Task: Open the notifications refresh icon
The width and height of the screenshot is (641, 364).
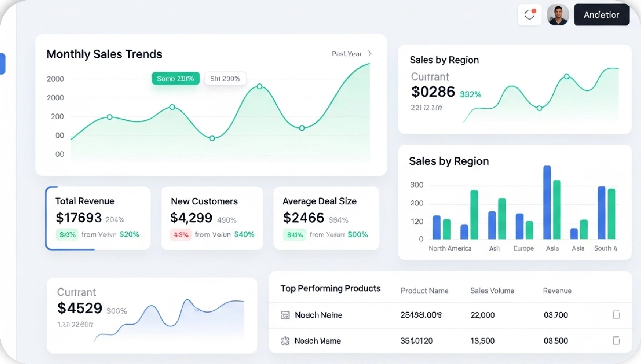Action: coord(529,14)
